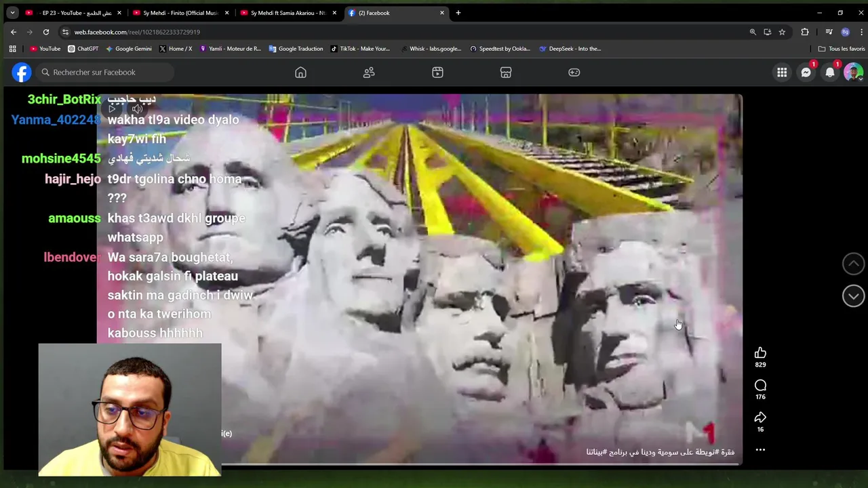Open the Reels/Video icon in navigation
Screen dimensions: 868x488
[437, 73]
